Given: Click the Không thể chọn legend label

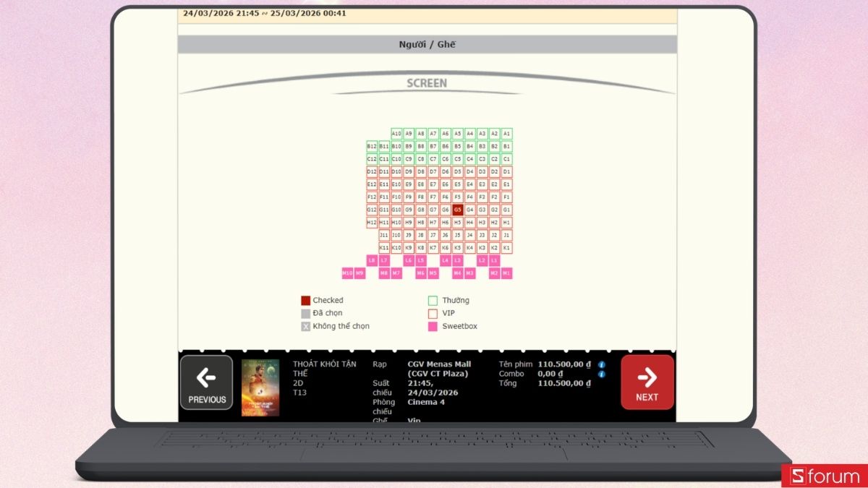Looking at the screenshot, I should point(341,326).
